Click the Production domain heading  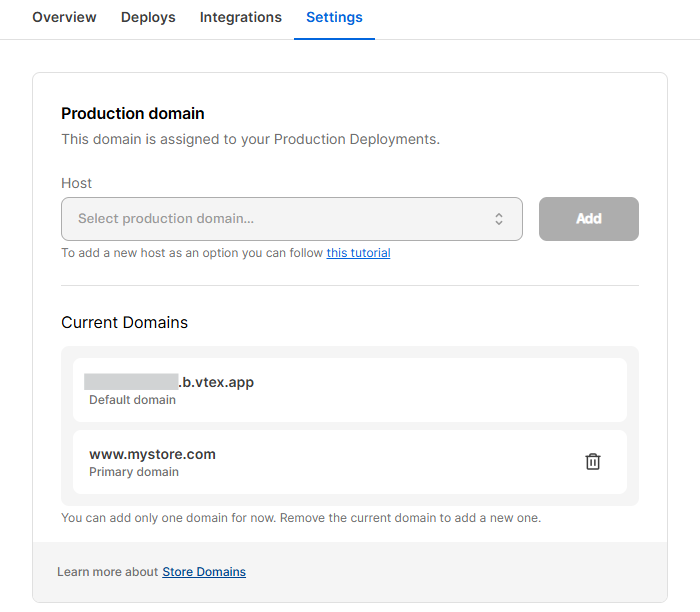point(133,114)
